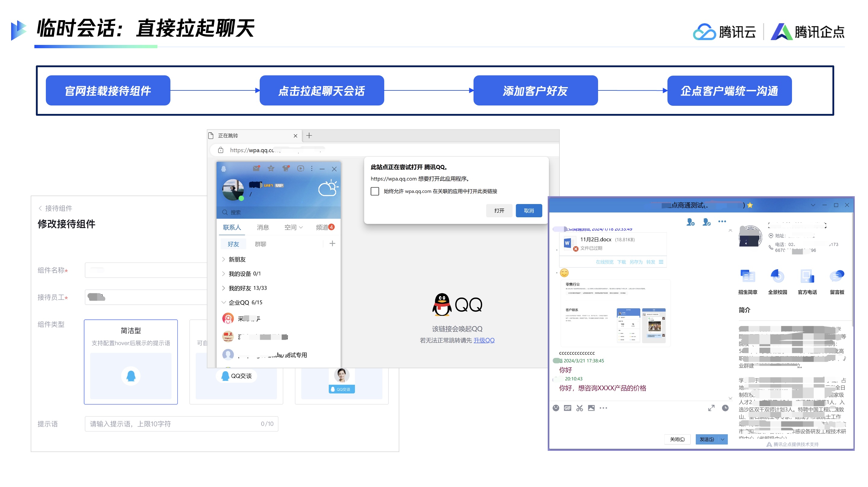This screenshot has width=868, height=487.
Task: Click 另存为 under the docx file
Action: [636, 262]
